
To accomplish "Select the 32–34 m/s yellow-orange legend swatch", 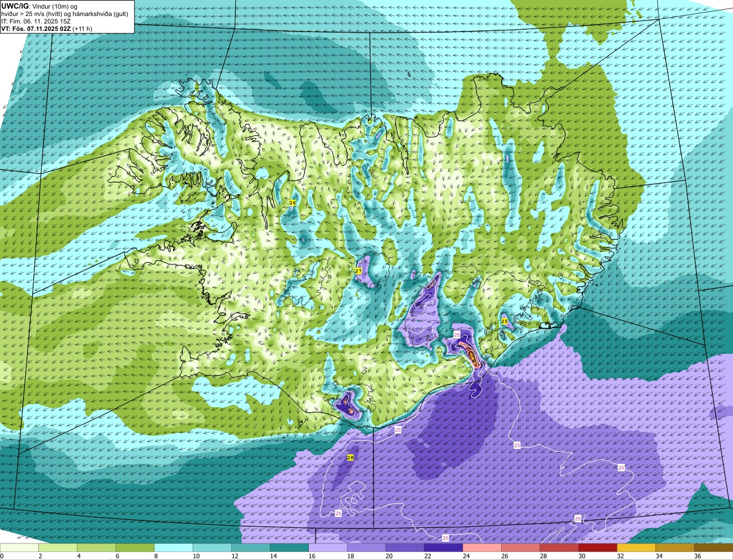I will (636, 547).
